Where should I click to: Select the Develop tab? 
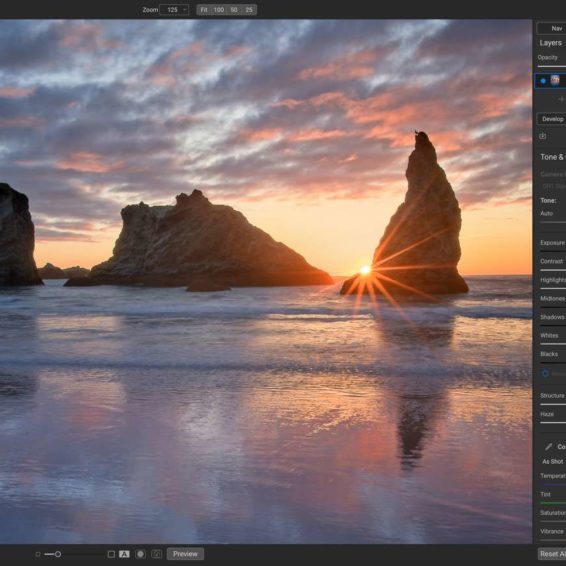click(552, 119)
